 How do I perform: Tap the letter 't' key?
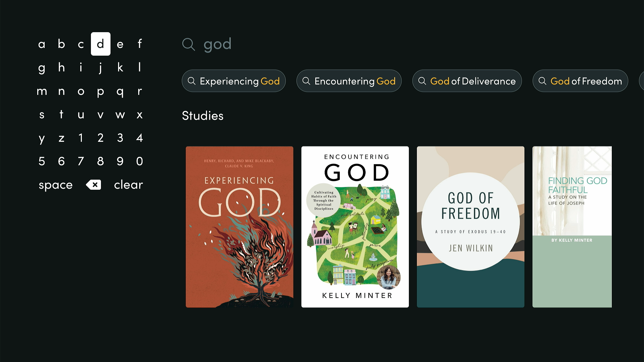point(61,114)
